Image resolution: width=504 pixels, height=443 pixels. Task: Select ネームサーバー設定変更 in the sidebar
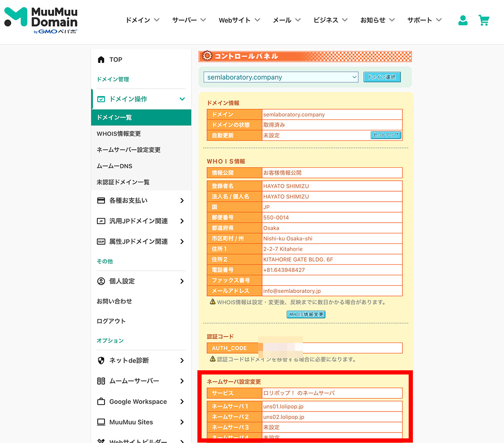click(129, 150)
